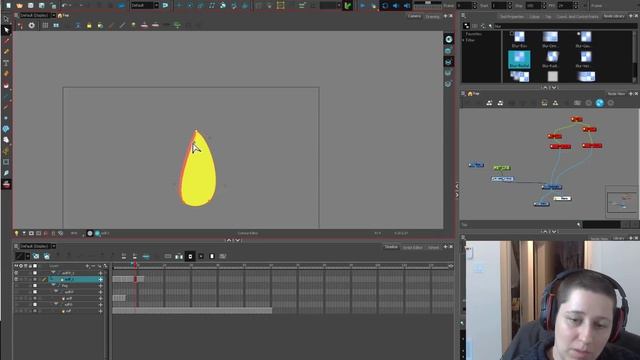Select the Morphing diamond tool

coord(6,129)
